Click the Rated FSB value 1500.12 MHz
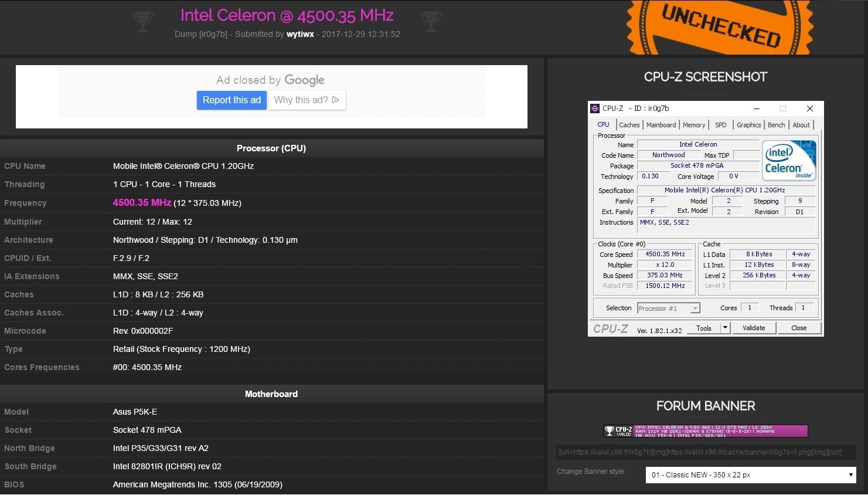The width and height of the screenshot is (868, 495). click(665, 286)
